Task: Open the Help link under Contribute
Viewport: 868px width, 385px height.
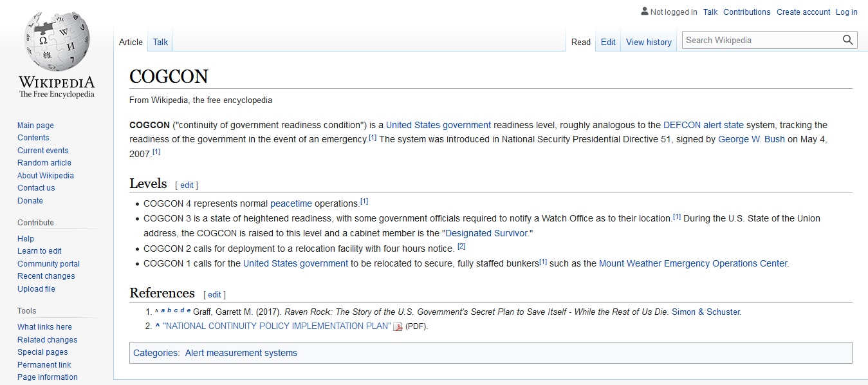Action: 26,239
